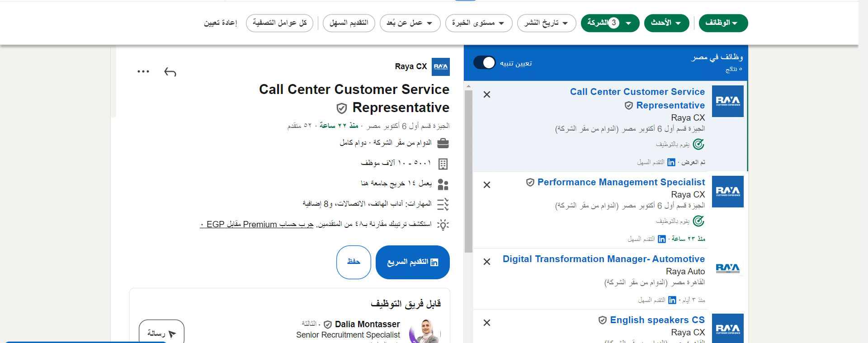Click LinkedIn icon on Performance Management card
Viewport: 868px width, 343px height.
(662, 239)
